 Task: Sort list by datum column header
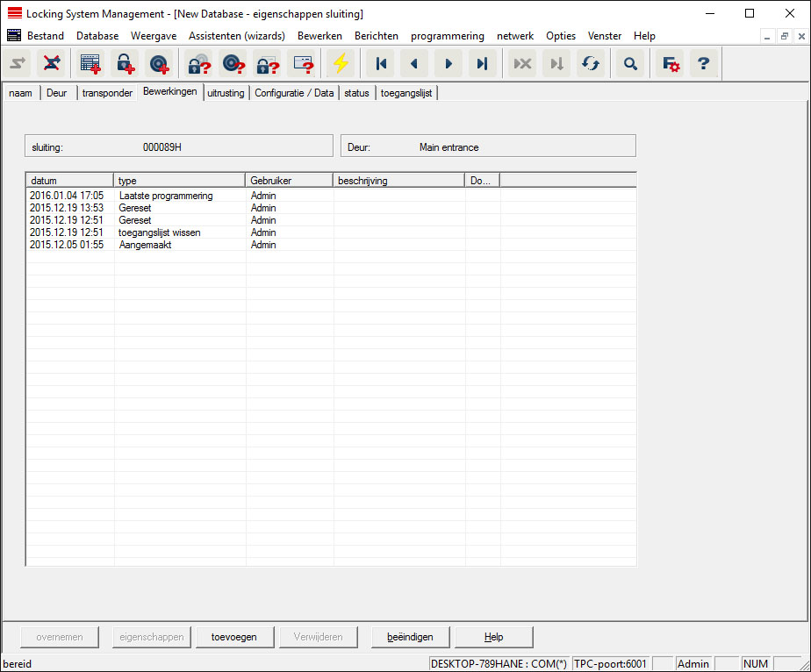(x=69, y=181)
